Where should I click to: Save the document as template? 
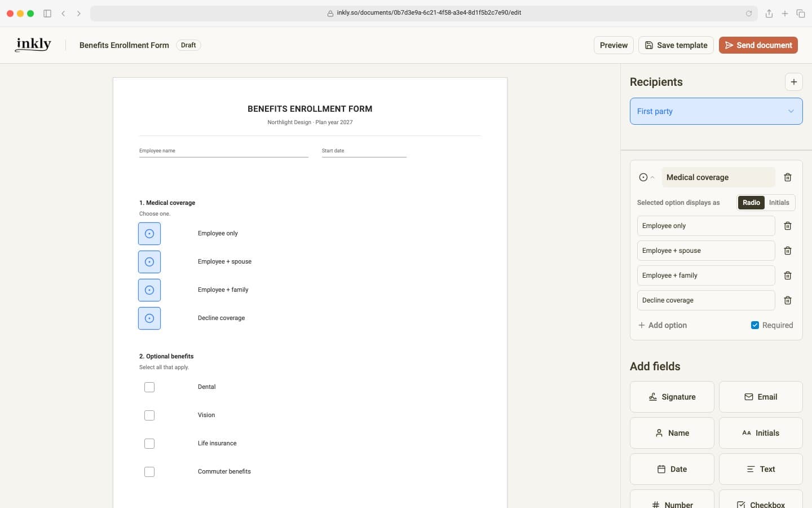pos(676,45)
